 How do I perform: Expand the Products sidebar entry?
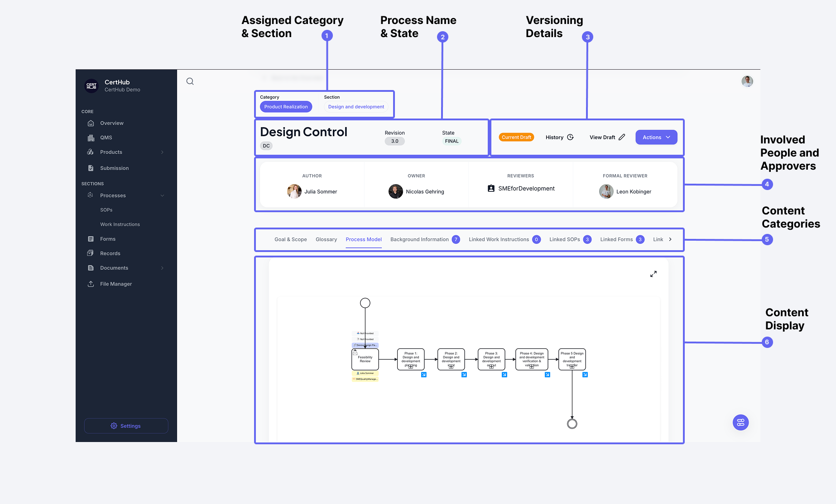pyautogui.click(x=162, y=152)
